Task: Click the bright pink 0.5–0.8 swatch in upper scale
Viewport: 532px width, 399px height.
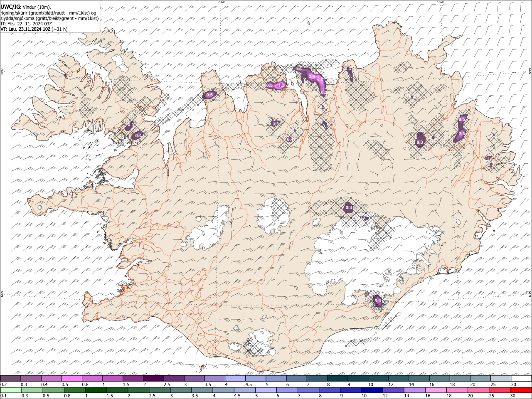Action: pyautogui.click(x=71, y=379)
